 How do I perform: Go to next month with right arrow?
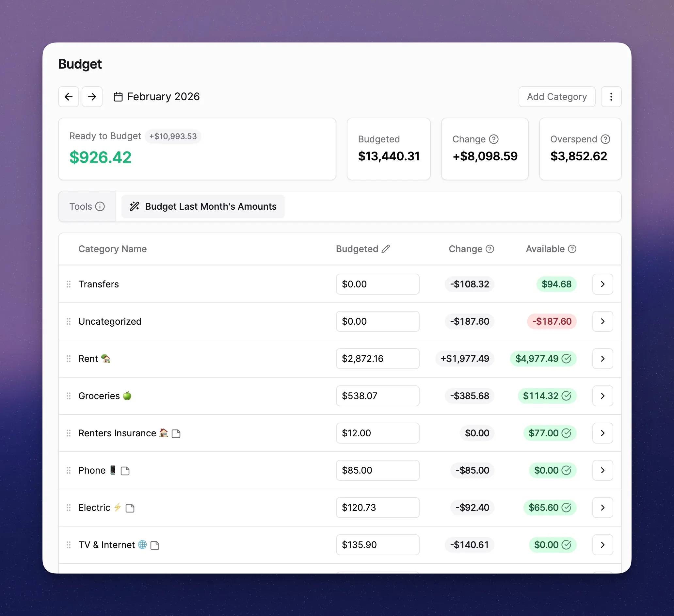[x=92, y=97]
